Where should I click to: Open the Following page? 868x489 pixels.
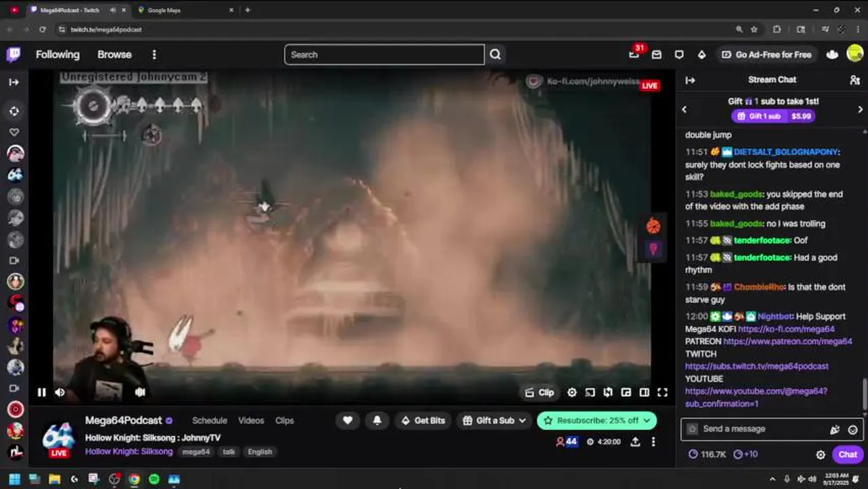[58, 54]
